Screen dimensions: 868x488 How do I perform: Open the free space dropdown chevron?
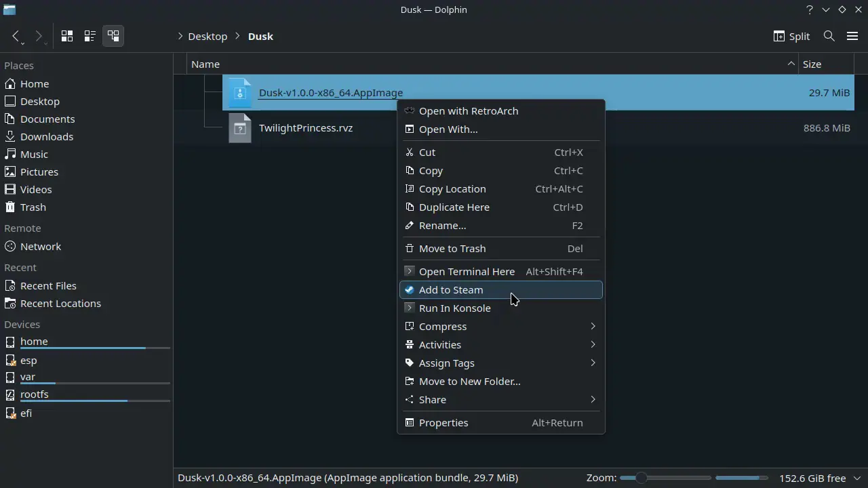click(x=856, y=478)
